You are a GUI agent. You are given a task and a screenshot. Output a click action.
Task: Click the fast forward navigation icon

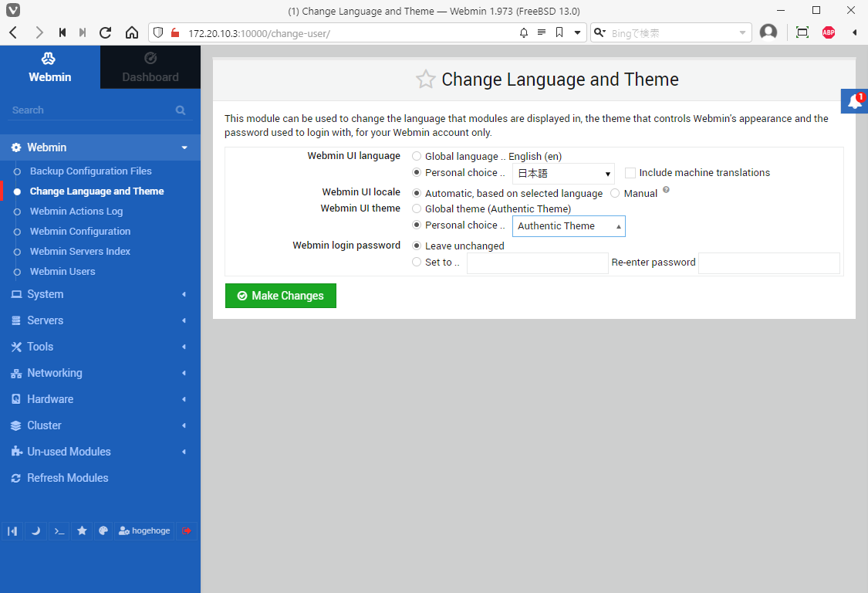click(83, 32)
